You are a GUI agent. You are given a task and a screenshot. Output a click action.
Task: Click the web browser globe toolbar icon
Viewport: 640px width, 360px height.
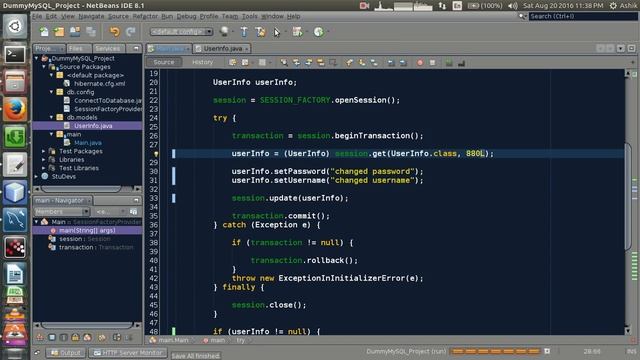224,32
